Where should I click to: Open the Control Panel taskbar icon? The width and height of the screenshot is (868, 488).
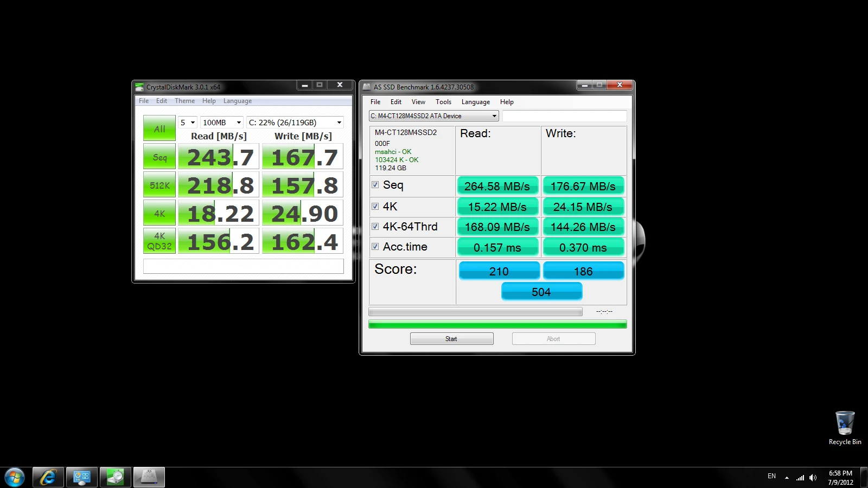point(82,477)
